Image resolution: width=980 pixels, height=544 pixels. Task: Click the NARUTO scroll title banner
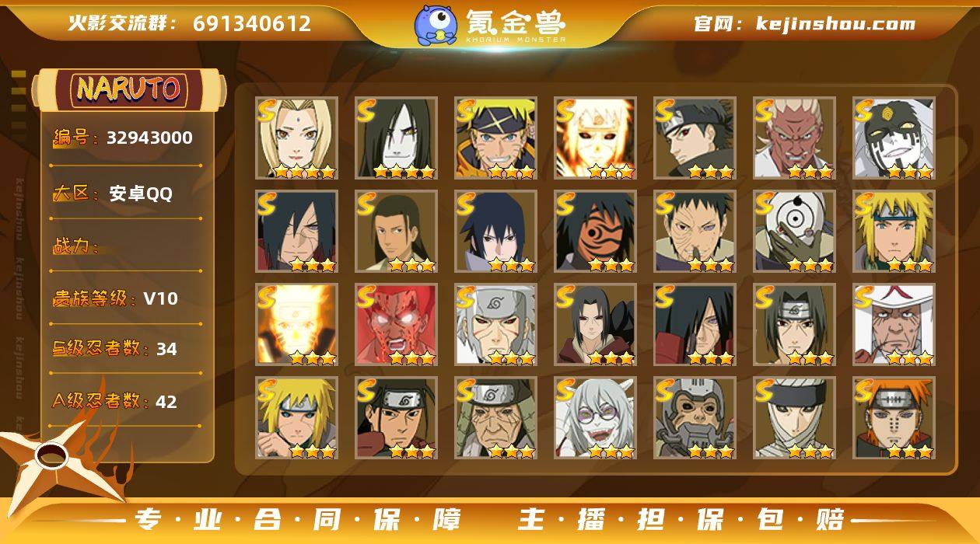pos(128,89)
